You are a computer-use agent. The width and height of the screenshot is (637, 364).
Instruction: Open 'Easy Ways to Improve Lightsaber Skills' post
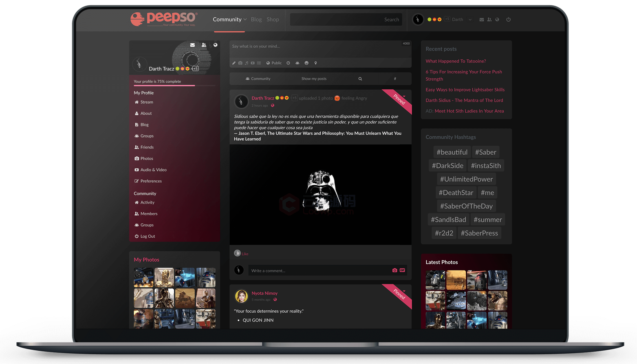[465, 90]
